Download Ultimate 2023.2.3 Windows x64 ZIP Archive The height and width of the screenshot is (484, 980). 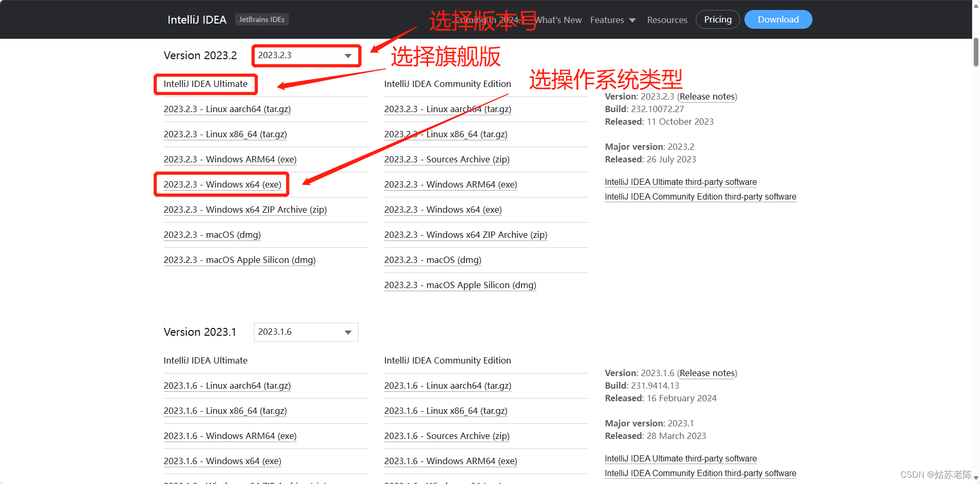[245, 210]
